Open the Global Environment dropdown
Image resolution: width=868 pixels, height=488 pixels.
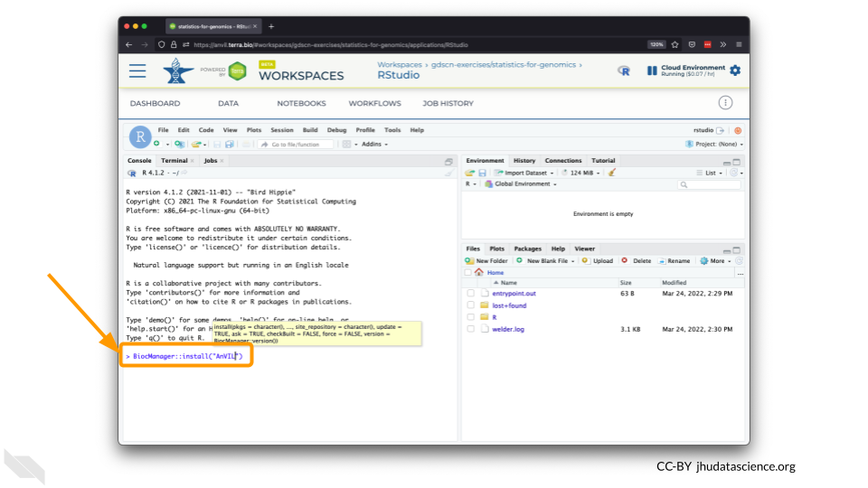[521, 184]
